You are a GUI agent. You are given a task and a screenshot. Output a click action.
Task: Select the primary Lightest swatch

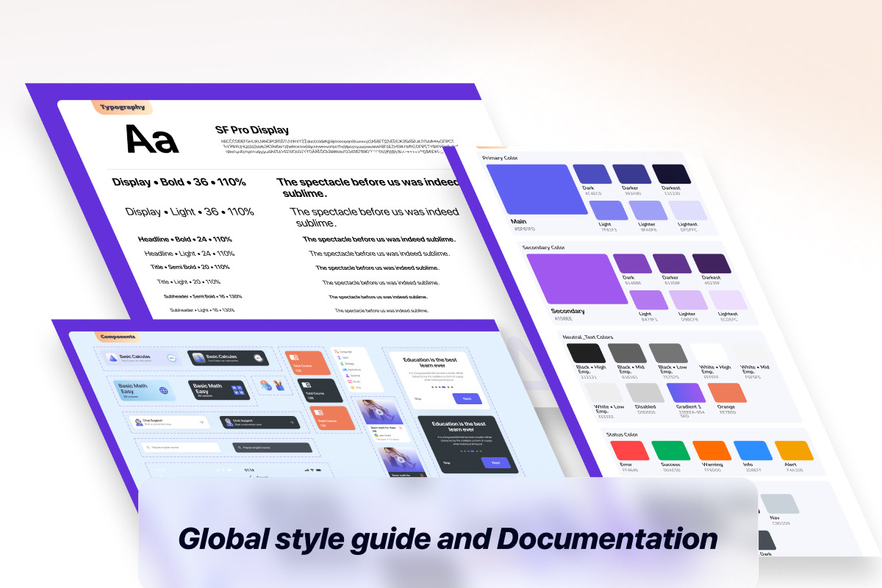[689, 210]
